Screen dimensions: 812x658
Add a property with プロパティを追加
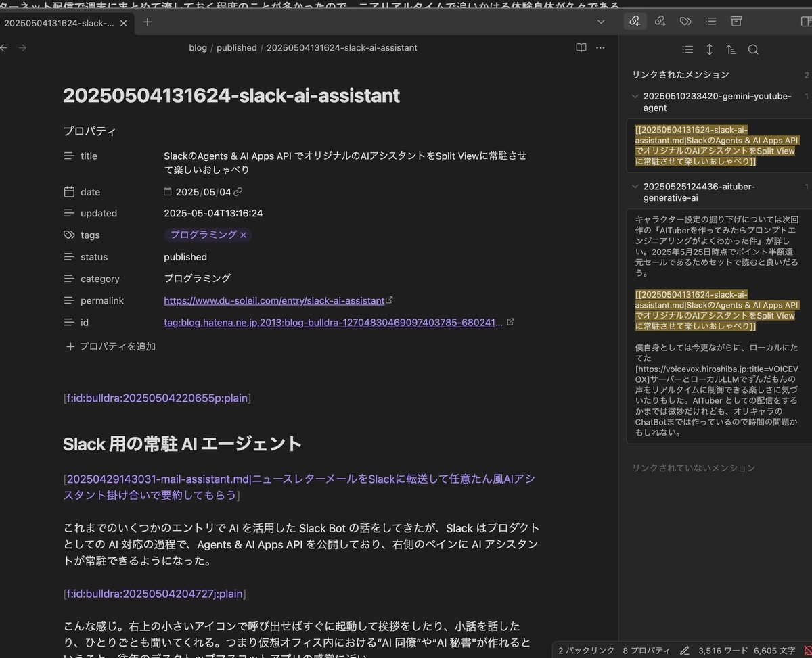pyautogui.click(x=110, y=346)
